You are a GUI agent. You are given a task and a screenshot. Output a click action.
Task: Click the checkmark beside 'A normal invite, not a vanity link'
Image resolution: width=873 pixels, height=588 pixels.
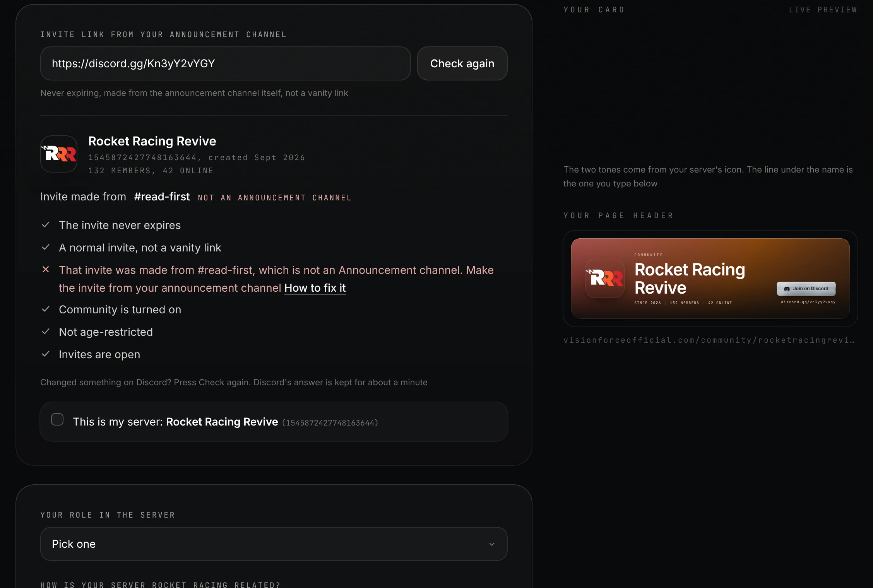point(46,247)
